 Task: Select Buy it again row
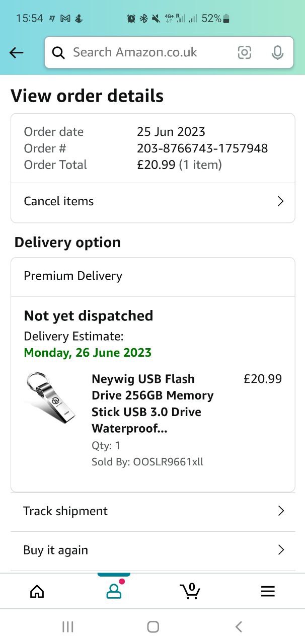click(x=55, y=550)
